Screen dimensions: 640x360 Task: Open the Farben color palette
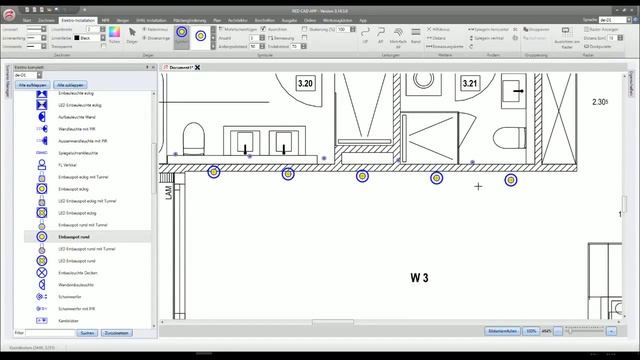pos(115,35)
